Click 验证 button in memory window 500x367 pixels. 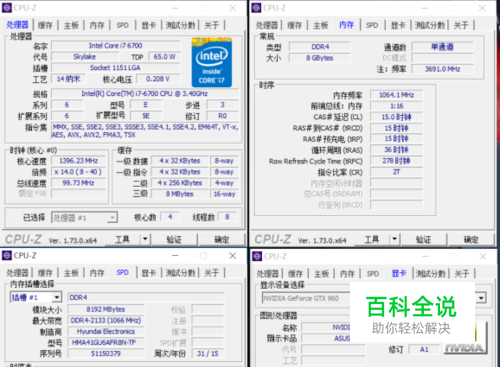[x=423, y=239]
